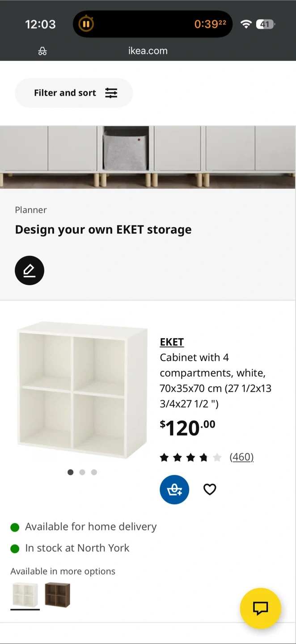This screenshot has height=644, width=296.
Task: Click the star rating row
Action: 190,457
